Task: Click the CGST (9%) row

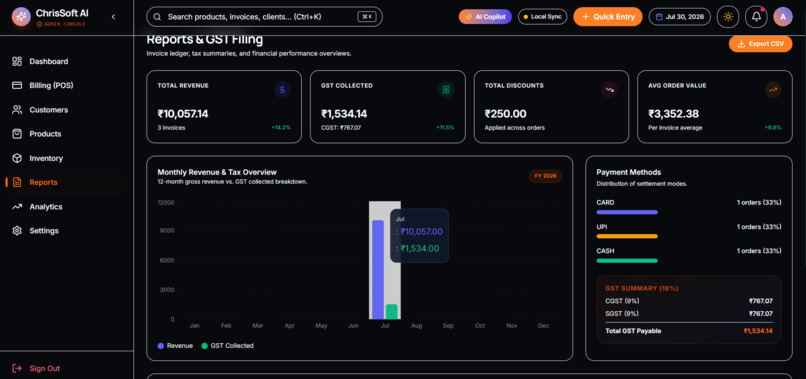Action: tap(689, 301)
